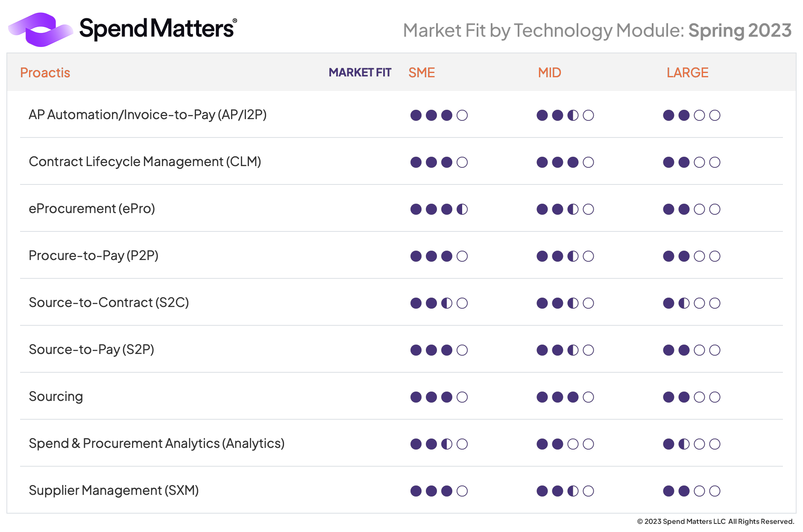This screenshot has width=803, height=532.
Task: Select the MID column header
Action: click(549, 73)
